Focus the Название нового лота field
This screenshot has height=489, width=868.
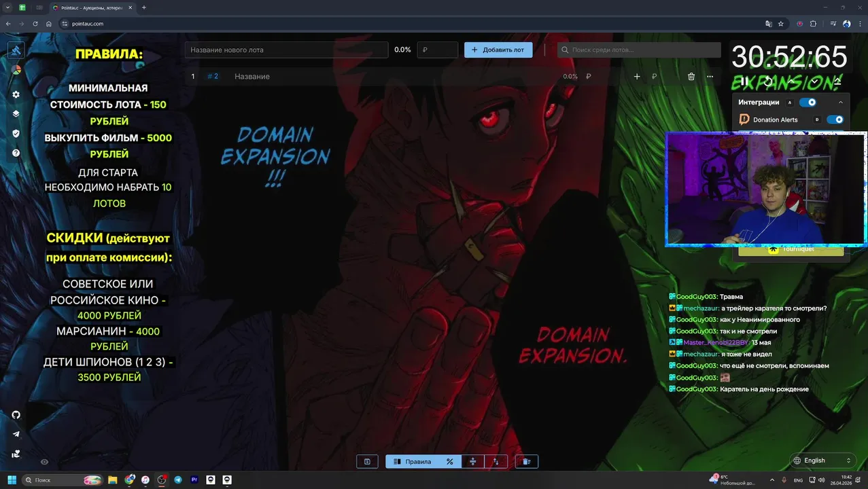coord(286,50)
